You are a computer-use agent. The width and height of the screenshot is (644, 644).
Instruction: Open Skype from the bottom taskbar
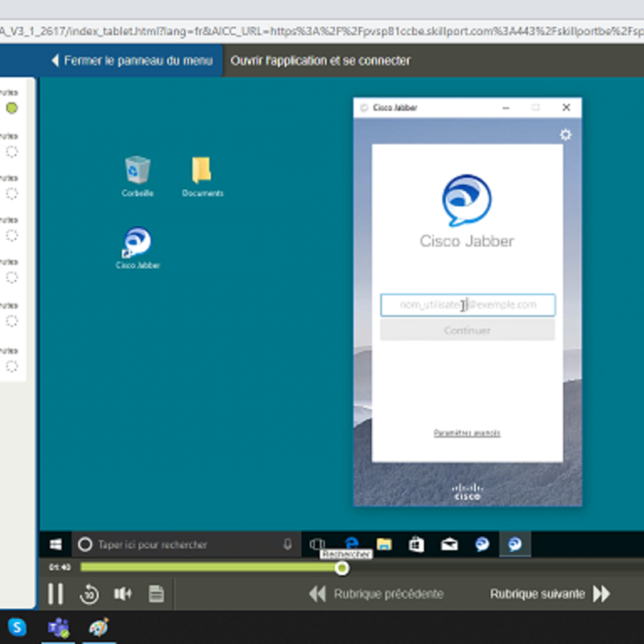(17, 627)
